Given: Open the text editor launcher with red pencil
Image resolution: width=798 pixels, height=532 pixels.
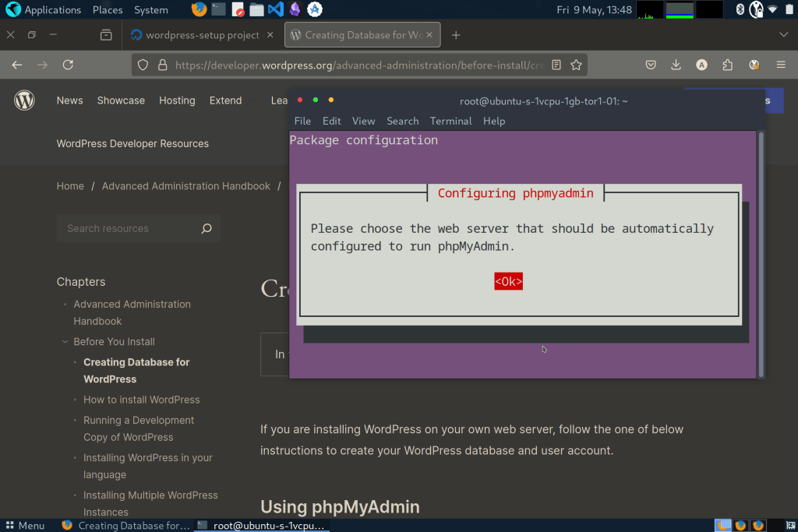Looking at the screenshot, I should [x=237, y=9].
